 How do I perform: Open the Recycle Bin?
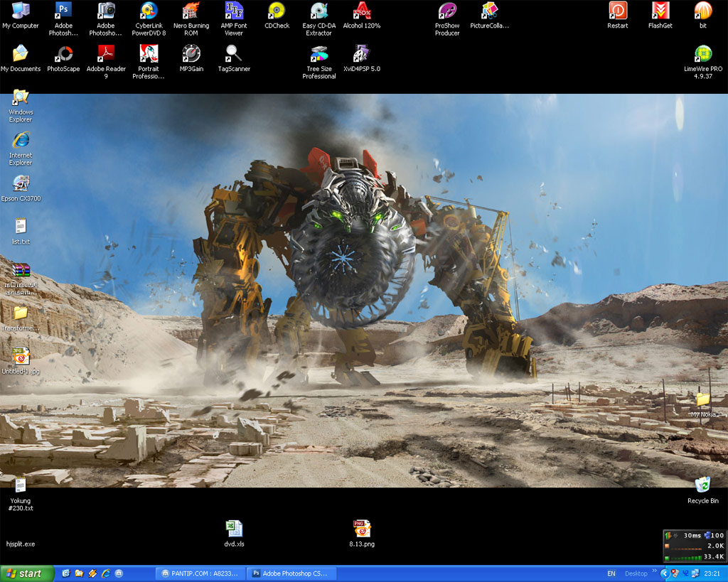click(703, 490)
